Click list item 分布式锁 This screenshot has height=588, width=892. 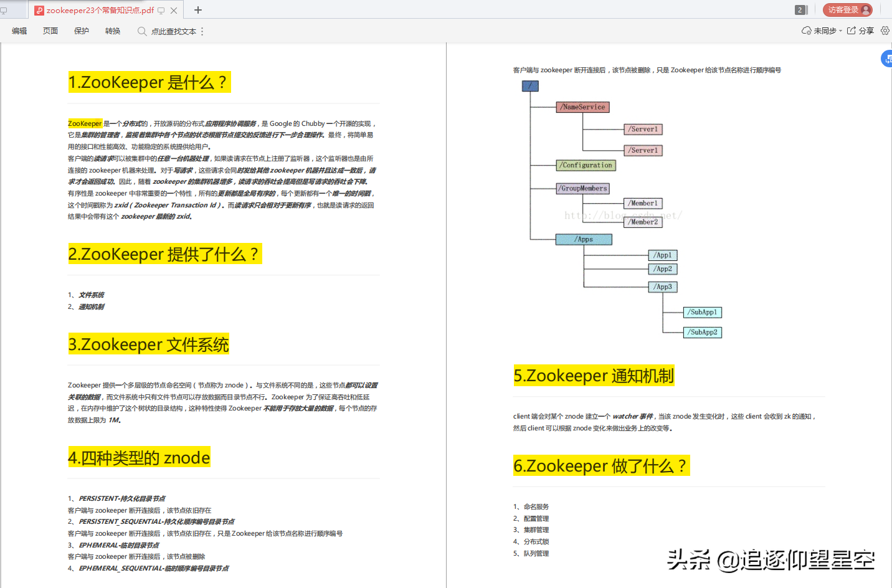(x=536, y=542)
